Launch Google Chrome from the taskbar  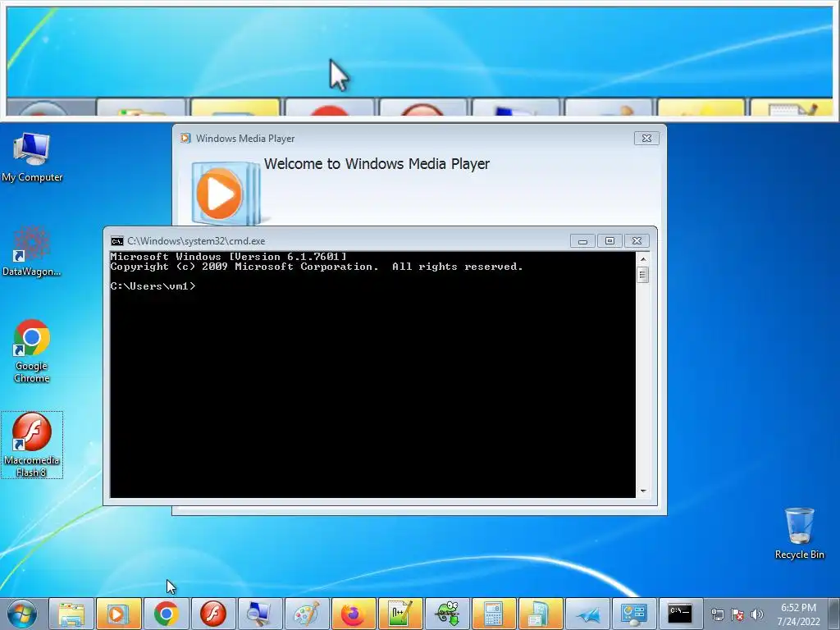coord(166,614)
